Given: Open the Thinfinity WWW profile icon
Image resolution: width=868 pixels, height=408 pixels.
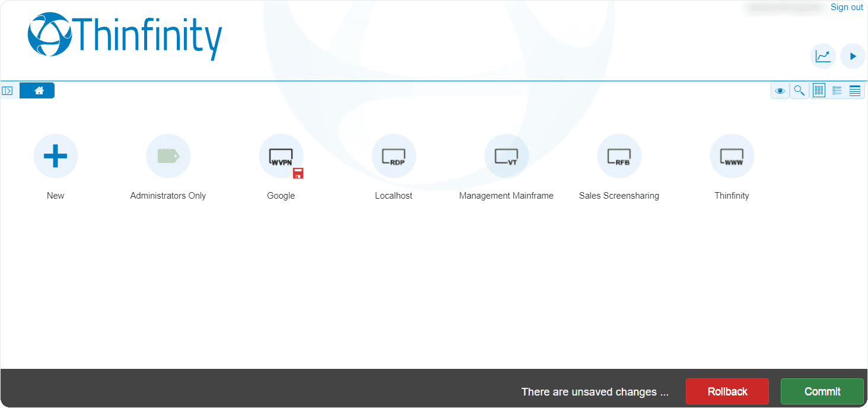Looking at the screenshot, I should click(x=732, y=156).
